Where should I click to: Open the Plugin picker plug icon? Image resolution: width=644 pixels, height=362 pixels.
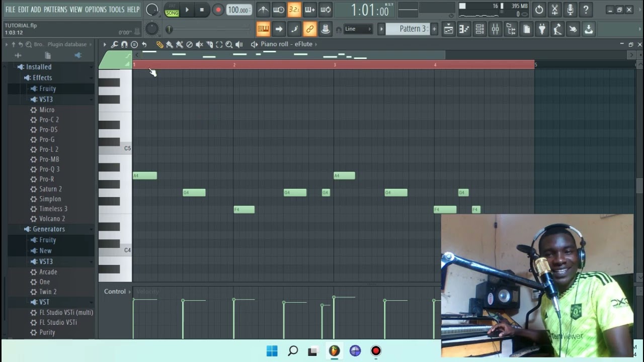(x=542, y=29)
